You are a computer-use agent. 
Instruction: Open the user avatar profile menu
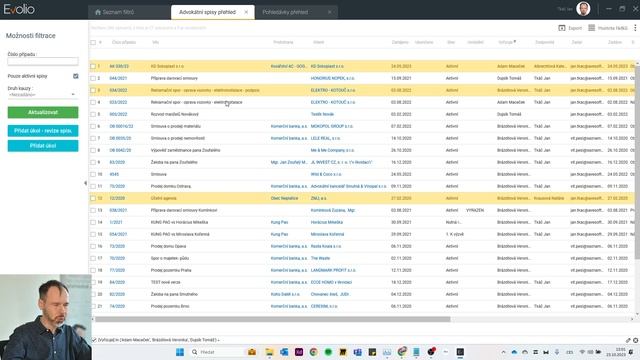coord(583,9)
